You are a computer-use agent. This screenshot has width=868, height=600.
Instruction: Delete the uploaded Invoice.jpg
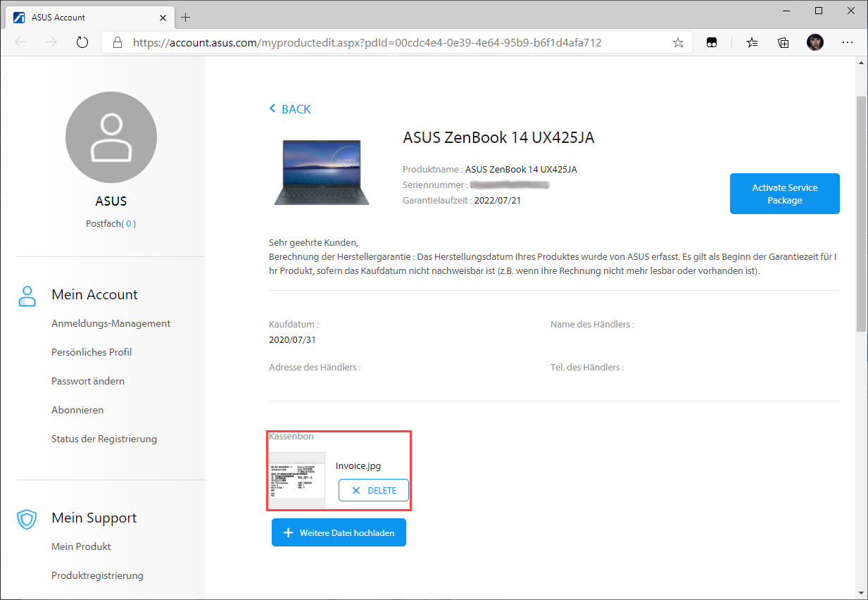pyautogui.click(x=373, y=490)
